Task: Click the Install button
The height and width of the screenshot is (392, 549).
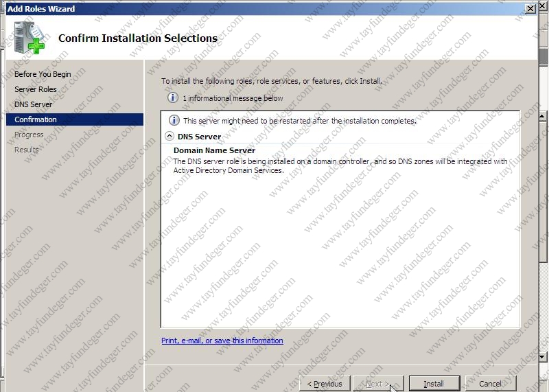Action: [434, 384]
